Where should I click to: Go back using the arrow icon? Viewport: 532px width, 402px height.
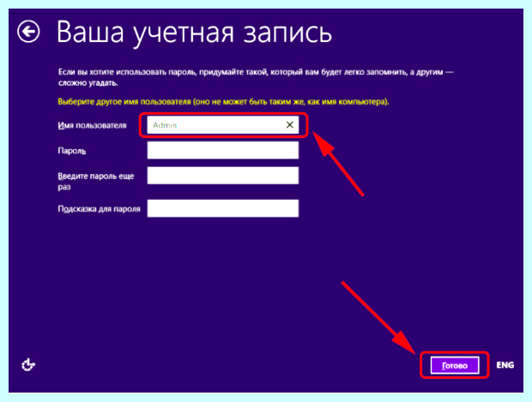coord(28,32)
